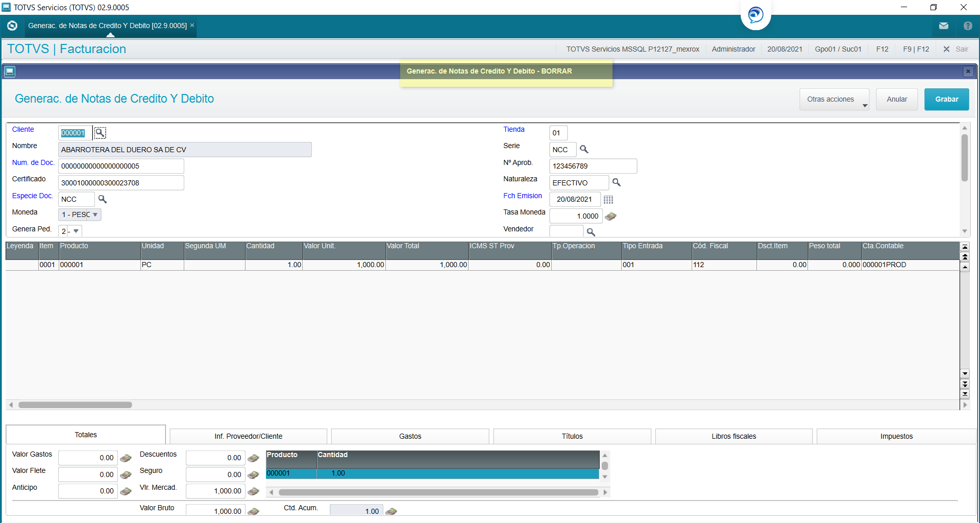The image size is (980, 523).
Task: Click the Unidad cell PC
Action: tap(162, 265)
